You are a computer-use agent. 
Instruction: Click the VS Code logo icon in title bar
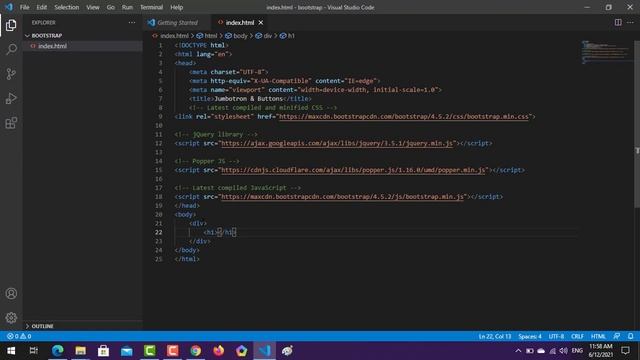click(9, 7)
